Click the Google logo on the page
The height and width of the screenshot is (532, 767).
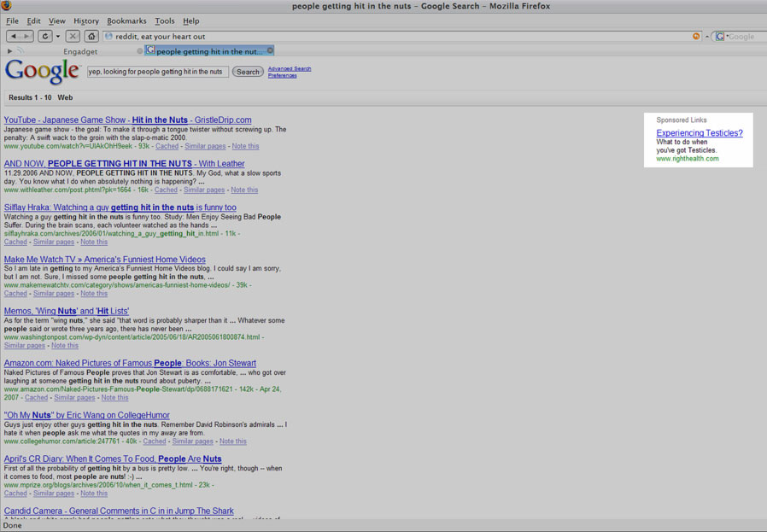42,72
